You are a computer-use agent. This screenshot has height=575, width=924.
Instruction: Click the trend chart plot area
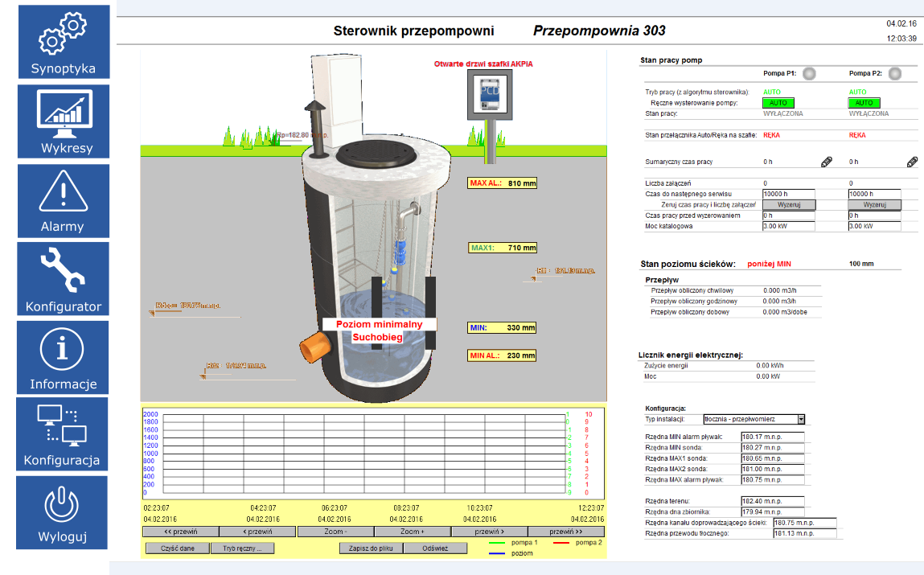click(x=364, y=454)
